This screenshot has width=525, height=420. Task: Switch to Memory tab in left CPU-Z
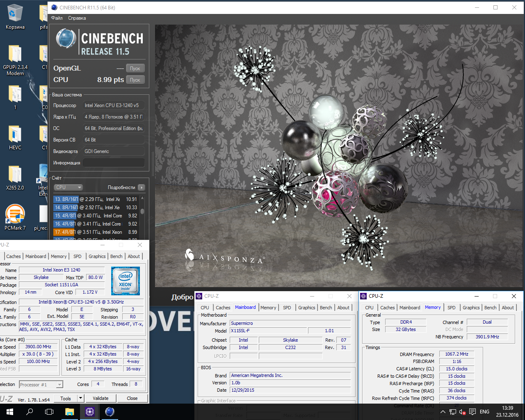pos(59,256)
